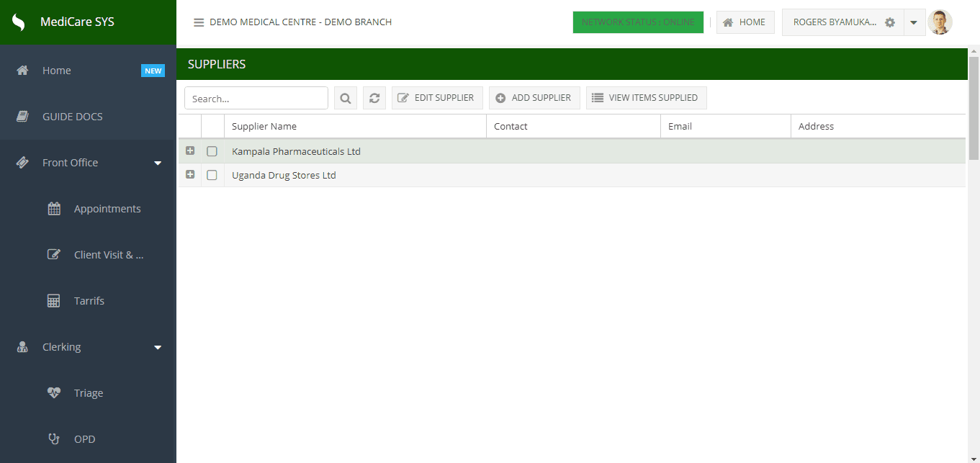Open Triage via the heartbeat icon

click(54, 393)
